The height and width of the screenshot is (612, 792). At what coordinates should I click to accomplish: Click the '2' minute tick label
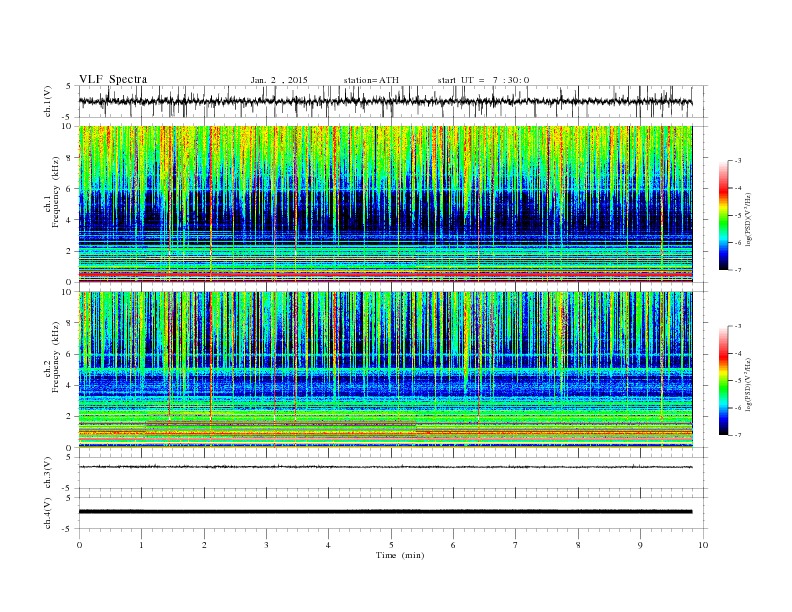204,545
